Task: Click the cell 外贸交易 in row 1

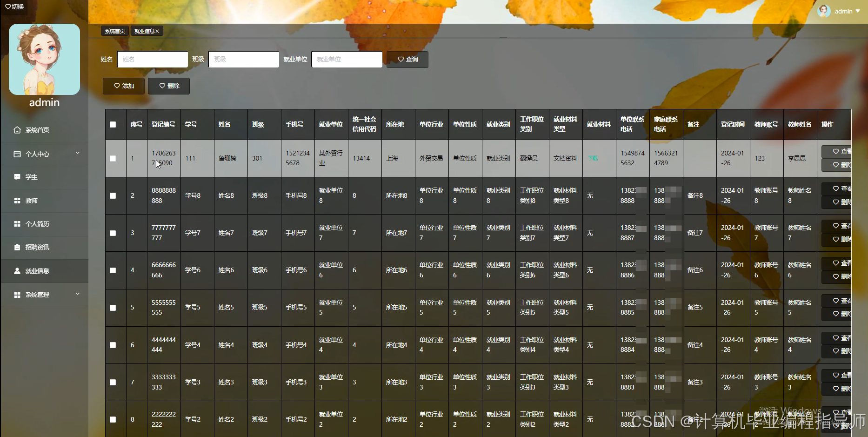Action: (x=431, y=158)
